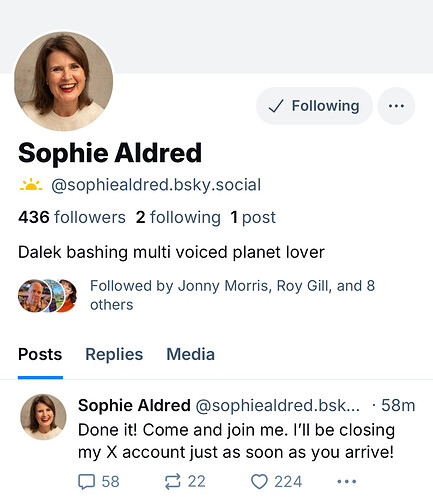The image size is (433, 500).
Task: Click the @sophiealdred.bsky.social profile handle
Action: pyautogui.click(x=156, y=185)
